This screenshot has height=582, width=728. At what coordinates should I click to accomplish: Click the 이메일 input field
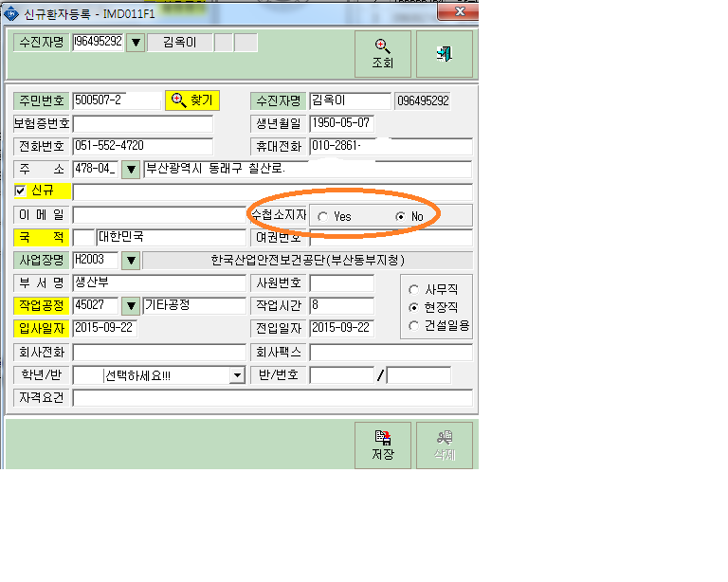[159, 215]
